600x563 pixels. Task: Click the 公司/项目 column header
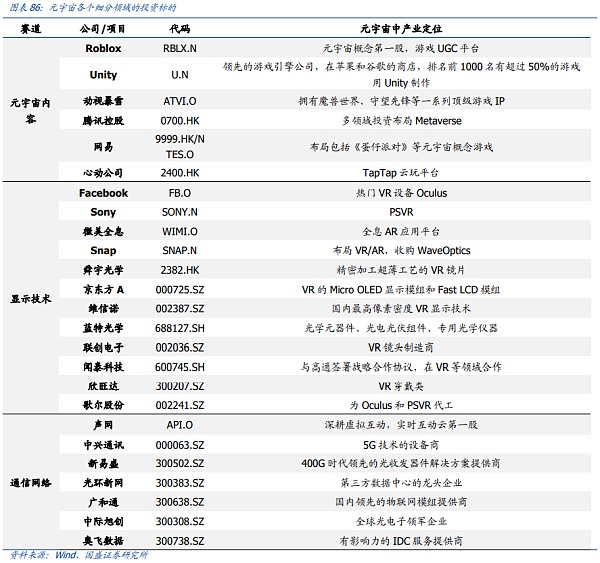[103, 29]
